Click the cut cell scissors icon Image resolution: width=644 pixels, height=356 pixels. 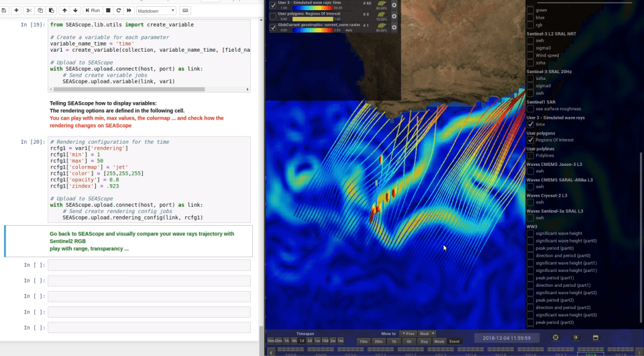[30, 11]
